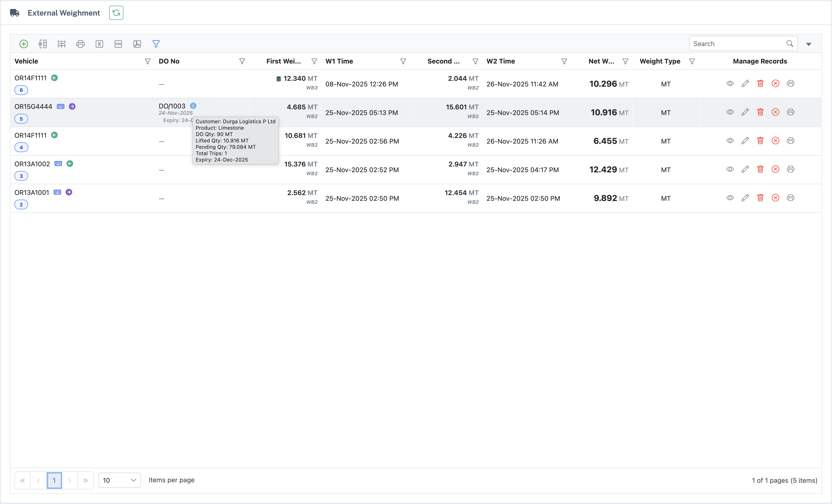The image size is (832, 504).
Task: Click the refresh button beside External Weighment
Action: tap(116, 13)
